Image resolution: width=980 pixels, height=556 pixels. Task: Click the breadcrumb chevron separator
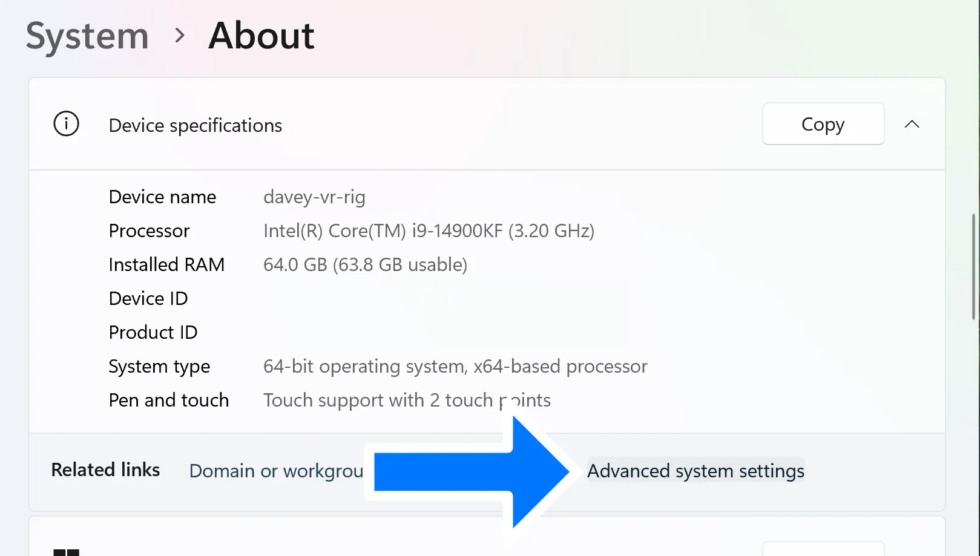(x=179, y=36)
